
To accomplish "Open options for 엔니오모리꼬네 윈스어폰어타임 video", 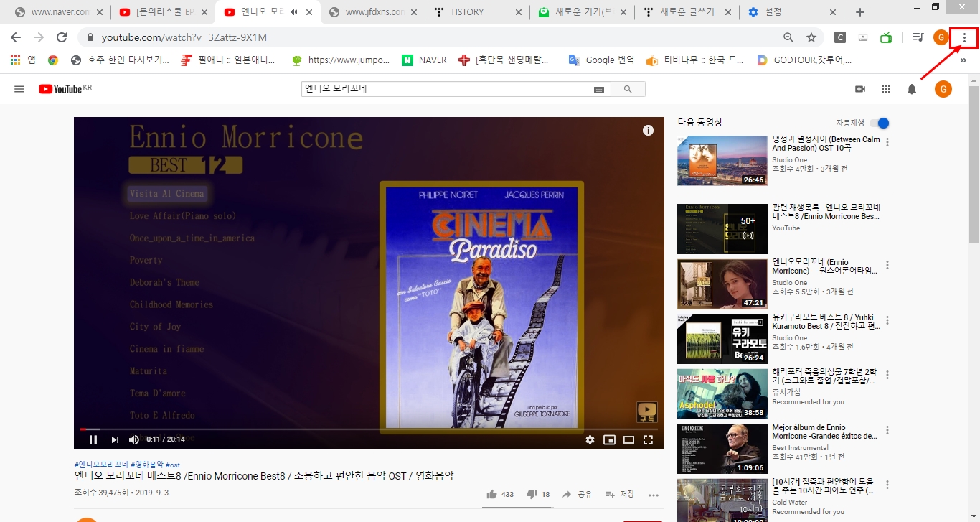I will pyautogui.click(x=887, y=265).
